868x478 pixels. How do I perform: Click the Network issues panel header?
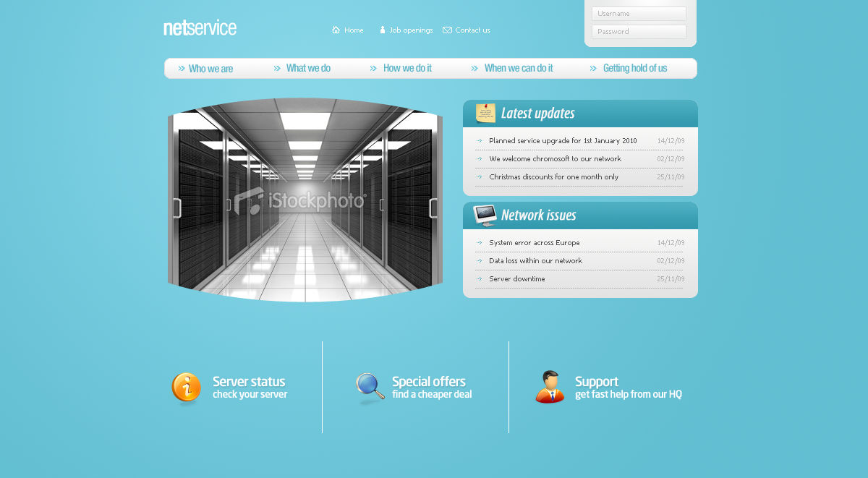580,215
